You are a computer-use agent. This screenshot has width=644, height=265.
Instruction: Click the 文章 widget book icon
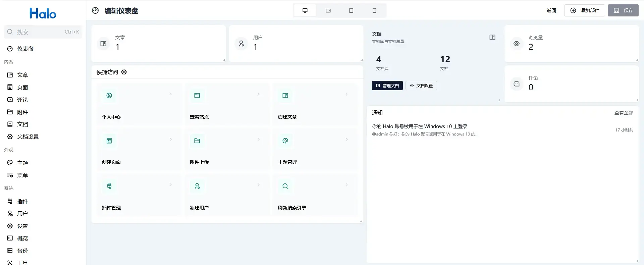(103, 44)
